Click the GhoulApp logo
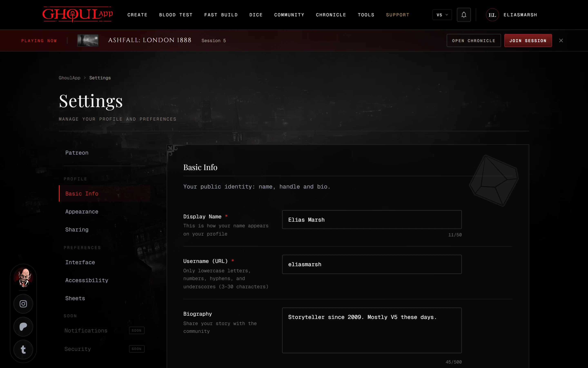 78,14
